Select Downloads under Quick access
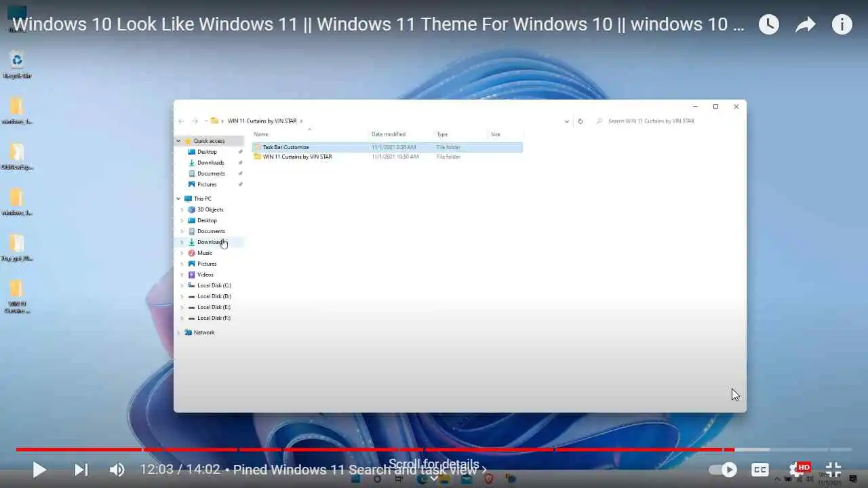Viewport: 868px width, 488px height. [x=210, y=163]
